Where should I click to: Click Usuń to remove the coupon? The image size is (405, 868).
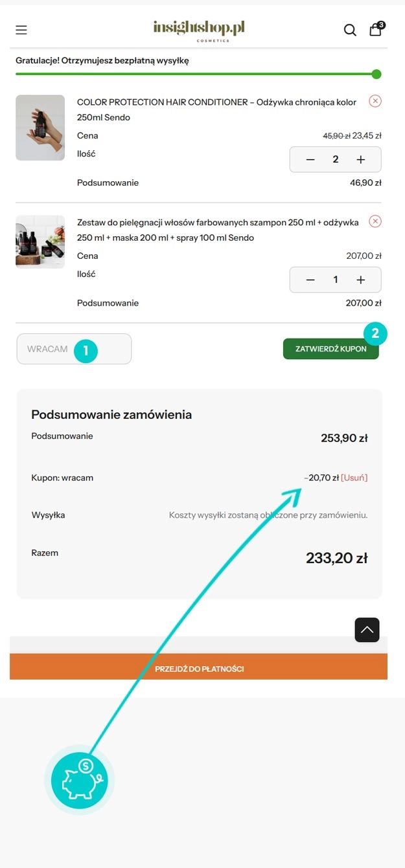(x=354, y=478)
